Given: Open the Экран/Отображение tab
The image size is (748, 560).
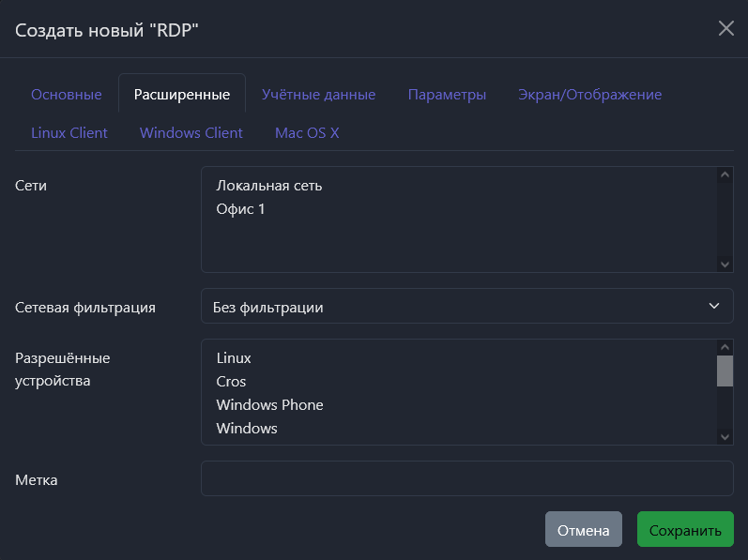Looking at the screenshot, I should pyautogui.click(x=589, y=95).
